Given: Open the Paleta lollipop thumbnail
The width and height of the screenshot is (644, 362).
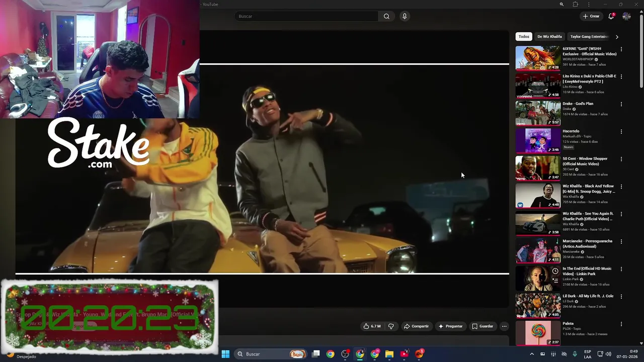Looking at the screenshot, I should (x=538, y=333).
